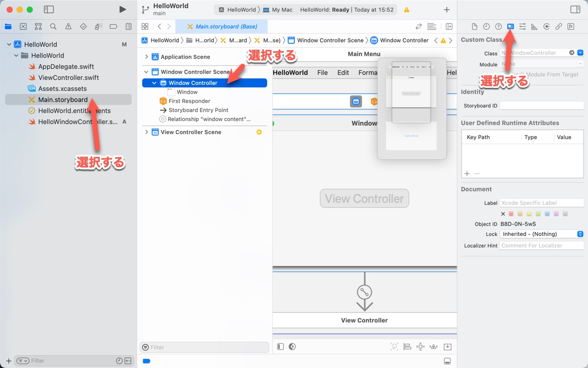This screenshot has height=368, width=588.
Task: Add an editor pane on the right
Action: (x=449, y=26)
